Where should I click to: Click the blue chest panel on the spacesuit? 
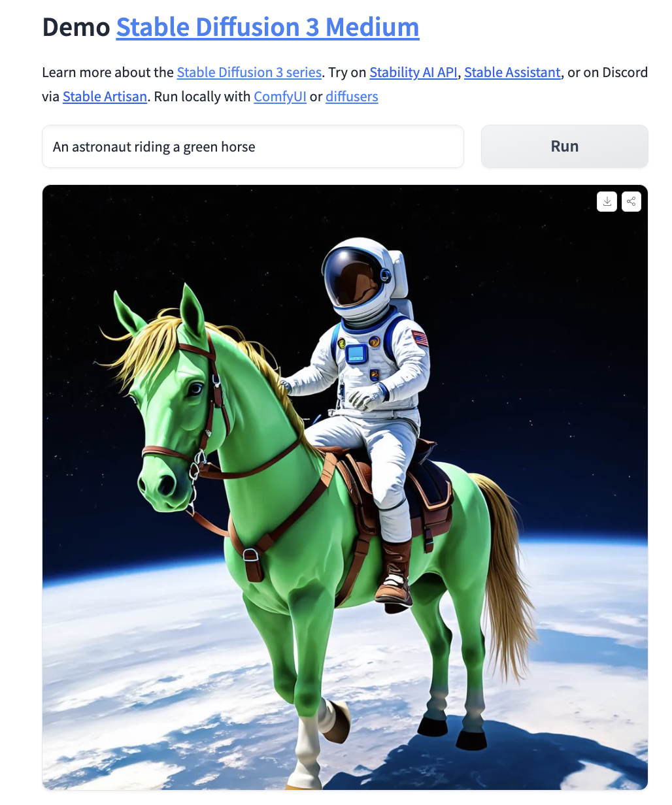tap(357, 353)
